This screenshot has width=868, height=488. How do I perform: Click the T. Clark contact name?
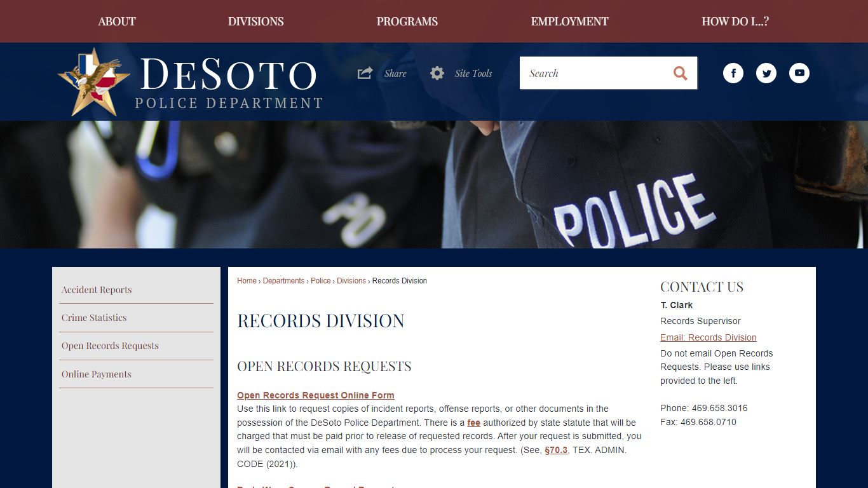677,305
